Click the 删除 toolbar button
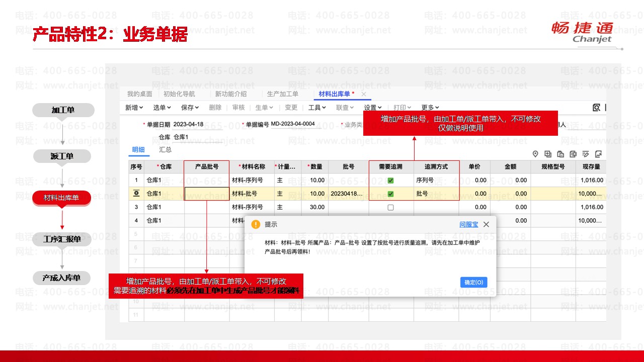The width and height of the screenshot is (644, 362). click(x=215, y=108)
